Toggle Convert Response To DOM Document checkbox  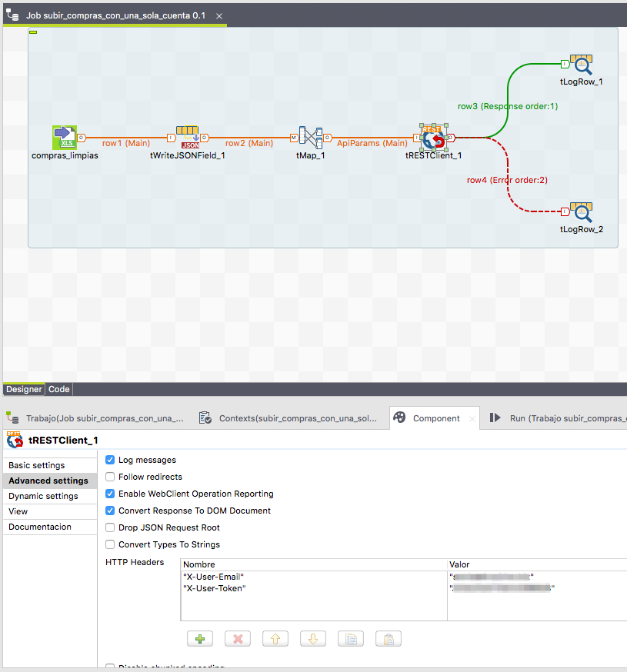tap(110, 511)
